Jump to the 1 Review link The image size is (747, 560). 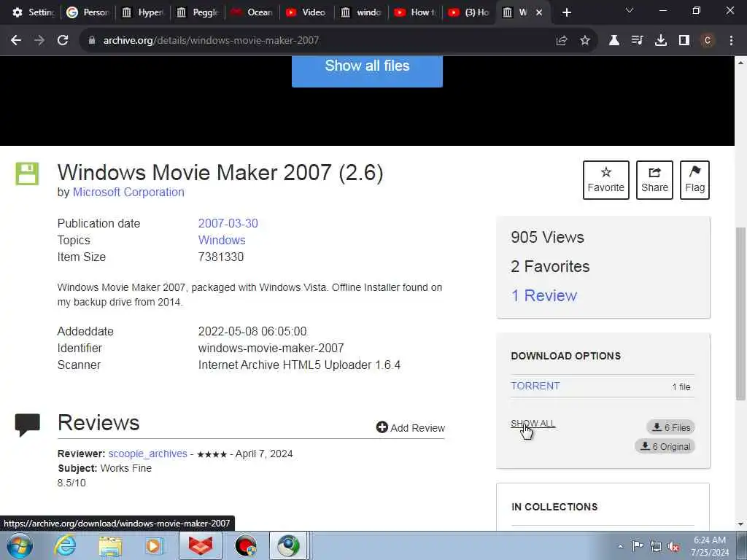tap(543, 296)
